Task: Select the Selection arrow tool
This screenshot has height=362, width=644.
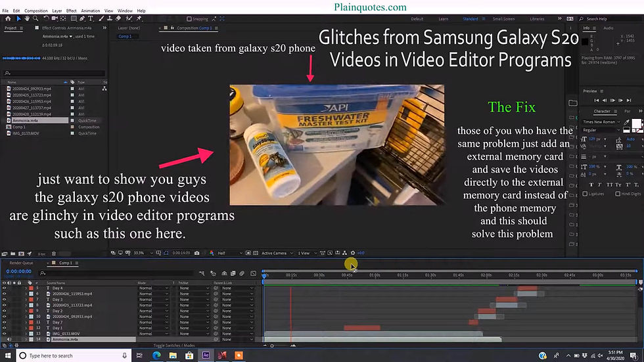Action: tap(18, 18)
